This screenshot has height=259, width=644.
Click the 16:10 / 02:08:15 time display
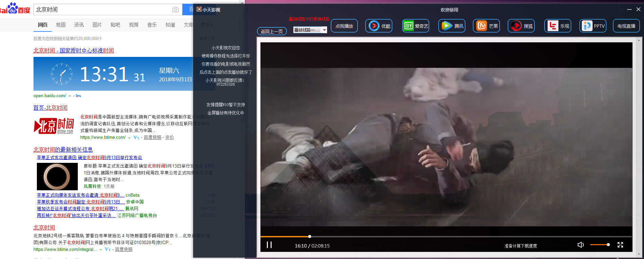(x=312, y=246)
